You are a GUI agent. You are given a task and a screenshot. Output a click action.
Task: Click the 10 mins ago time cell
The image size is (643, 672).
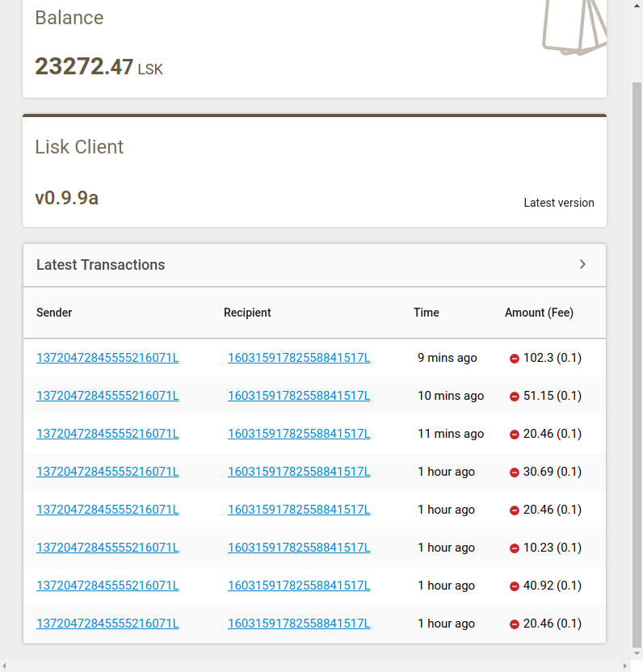451,396
